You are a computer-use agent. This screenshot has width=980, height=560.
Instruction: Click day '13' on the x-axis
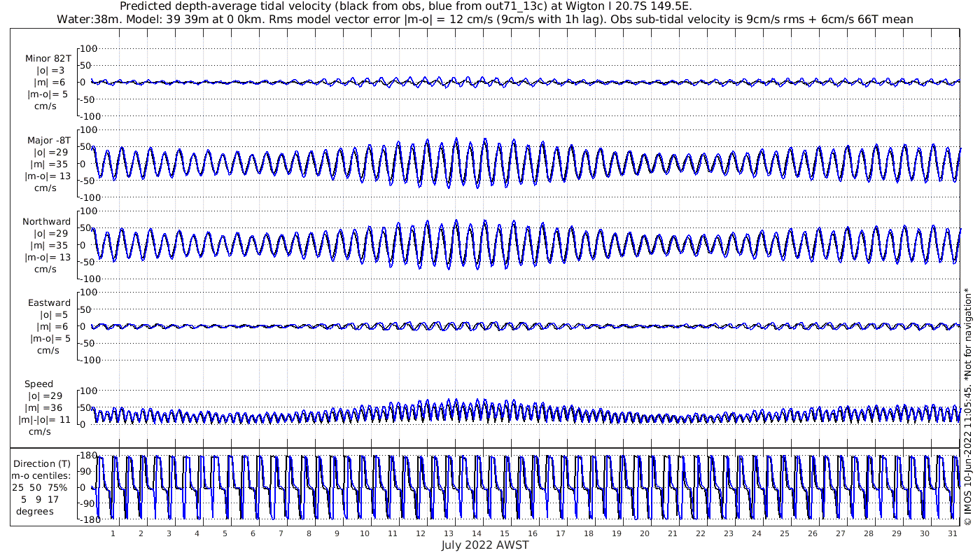(448, 533)
